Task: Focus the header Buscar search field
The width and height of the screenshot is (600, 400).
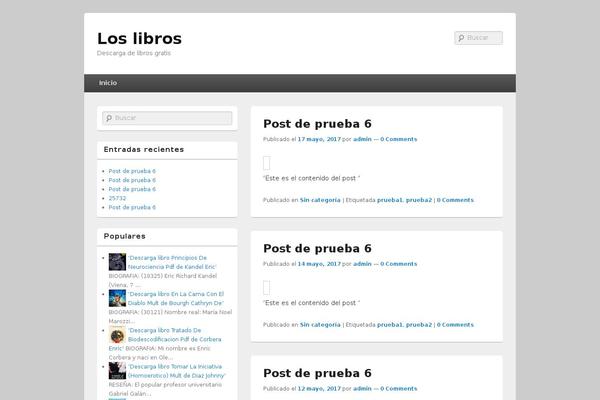Action: click(x=479, y=38)
